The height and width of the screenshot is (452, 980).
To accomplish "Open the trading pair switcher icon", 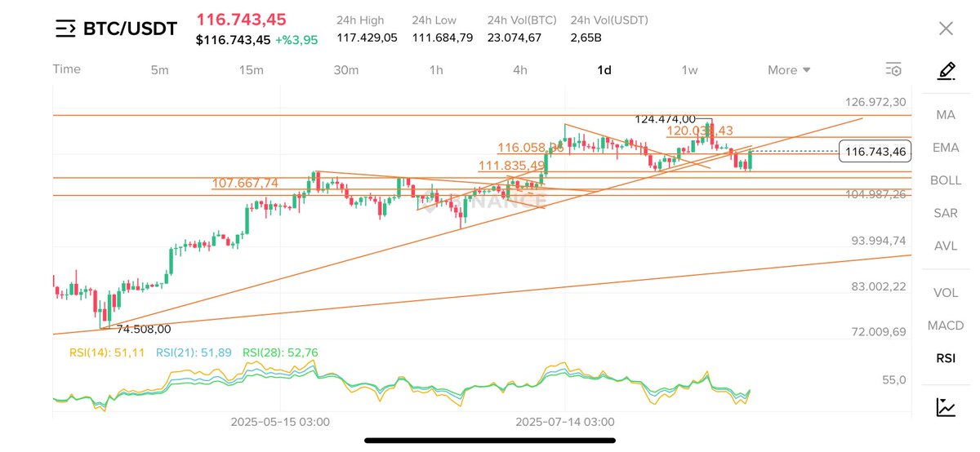I will (65, 29).
